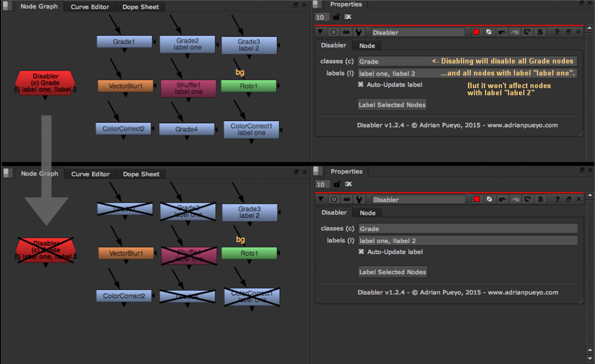Click red node color swatch in upper header
The width and height of the screenshot is (595, 364).
click(476, 32)
